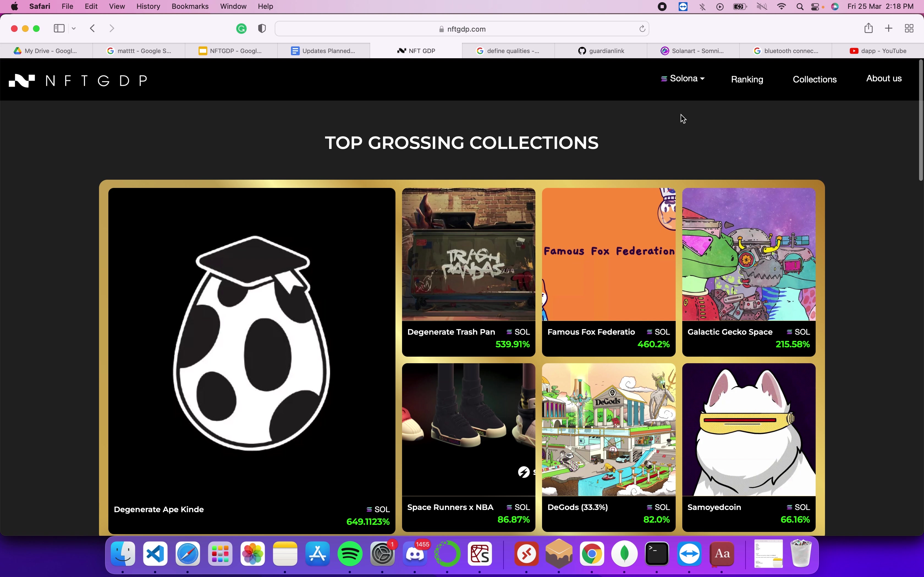Expand the sidebar options chevron

click(74, 29)
